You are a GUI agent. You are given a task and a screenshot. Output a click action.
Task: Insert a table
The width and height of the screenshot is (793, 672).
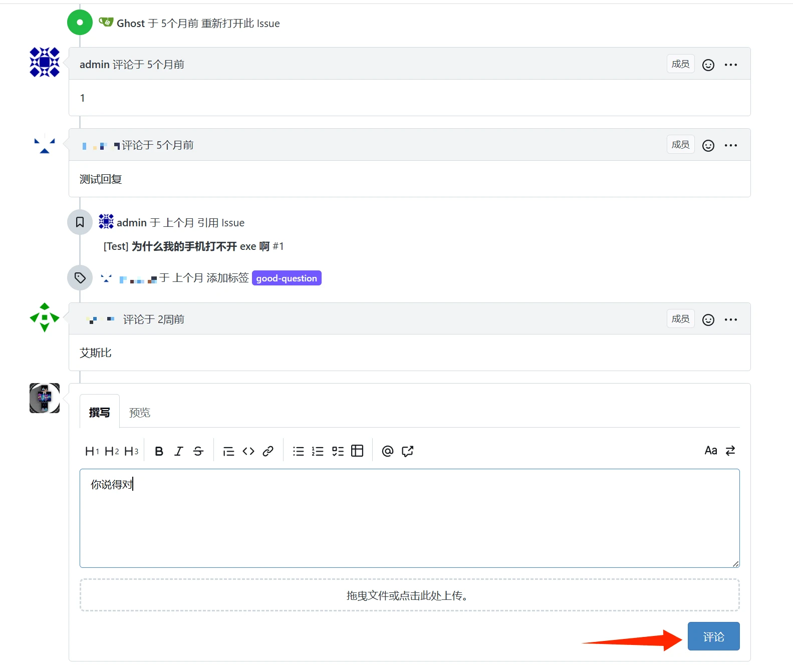pos(357,451)
